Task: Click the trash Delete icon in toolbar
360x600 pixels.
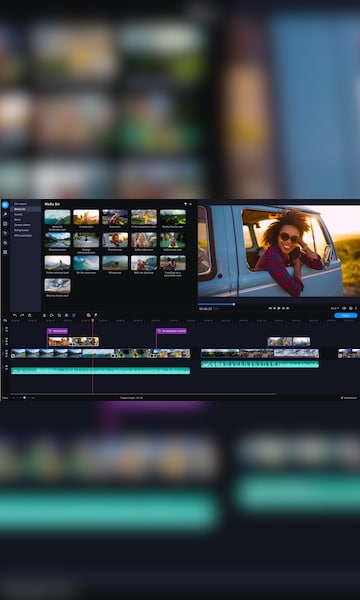Action: tap(29, 315)
